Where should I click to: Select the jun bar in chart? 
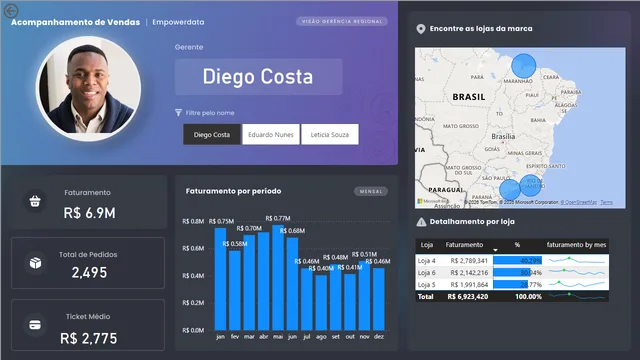click(x=292, y=284)
